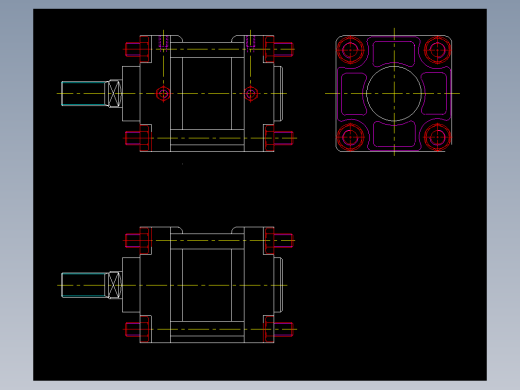Pick the upper-left red bolt circle in end view
Image resolution: width=520 pixels, height=390 pixels.
point(350,50)
